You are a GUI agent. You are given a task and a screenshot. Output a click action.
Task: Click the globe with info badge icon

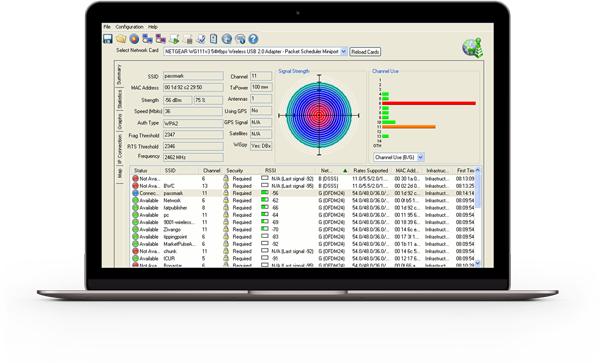click(x=240, y=39)
